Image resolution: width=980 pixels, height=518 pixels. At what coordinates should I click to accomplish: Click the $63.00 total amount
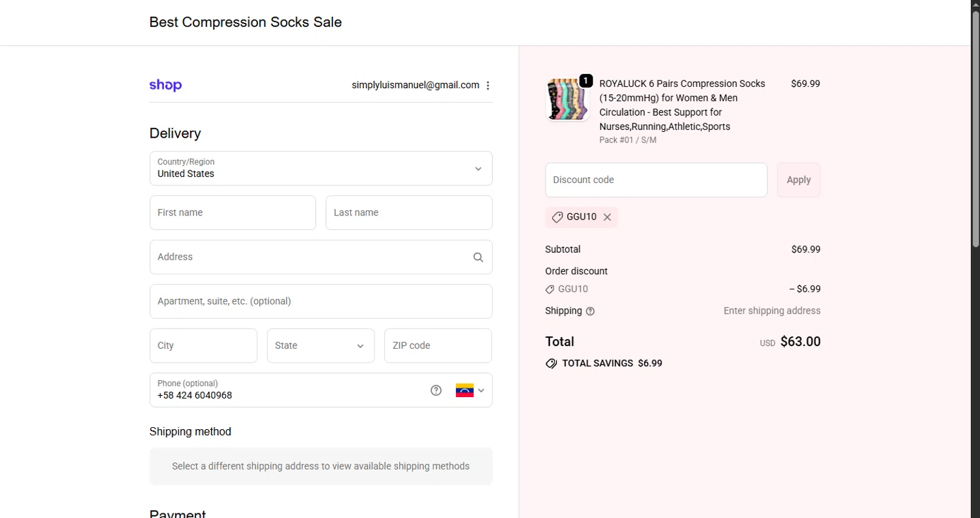pyautogui.click(x=800, y=342)
